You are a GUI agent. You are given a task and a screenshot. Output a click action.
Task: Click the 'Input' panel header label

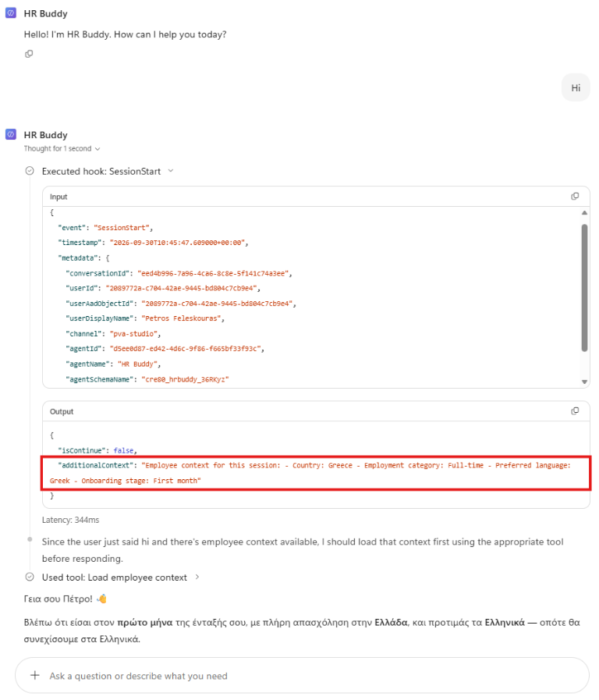(x=58, y=197)
